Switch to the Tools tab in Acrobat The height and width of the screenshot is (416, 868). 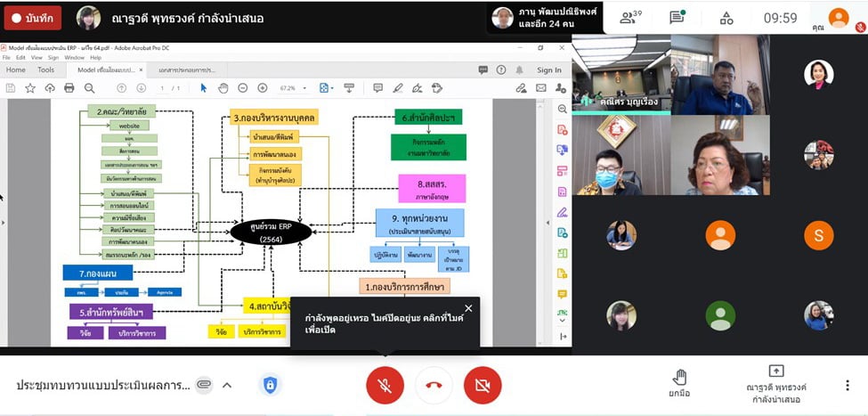pyautogui.click(x=45, y=69)
